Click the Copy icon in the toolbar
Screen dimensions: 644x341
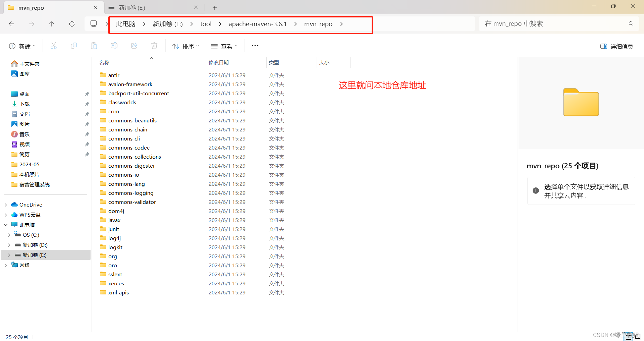74,46
